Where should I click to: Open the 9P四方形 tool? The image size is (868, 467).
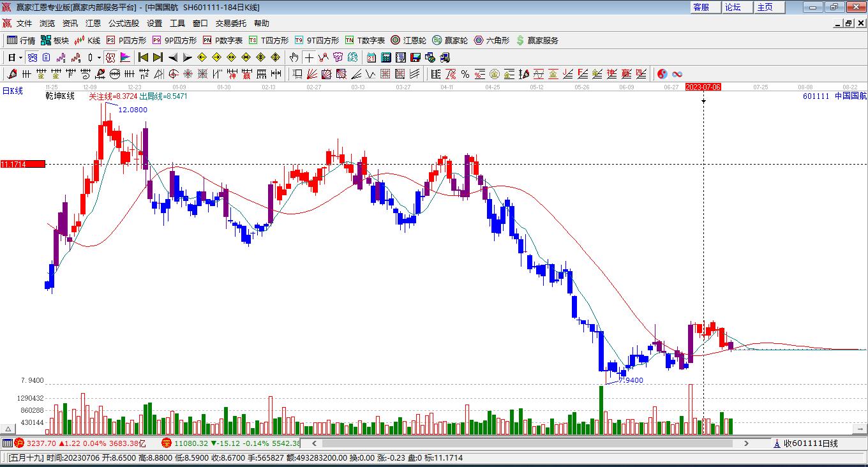click(x=174, y=40)
